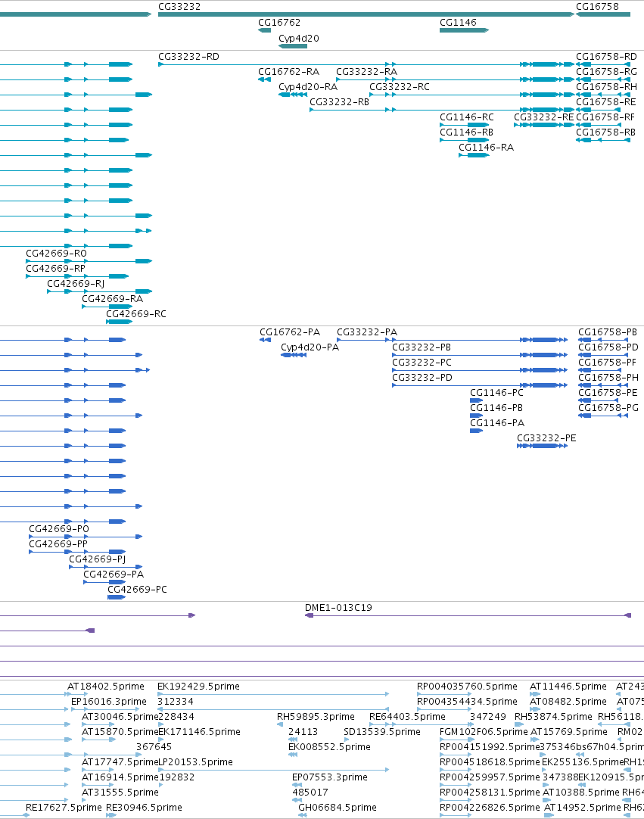Select transcript CG16758-RB
Screen dimensions: 644x819
pyautogui.click(x=606, y=132)
